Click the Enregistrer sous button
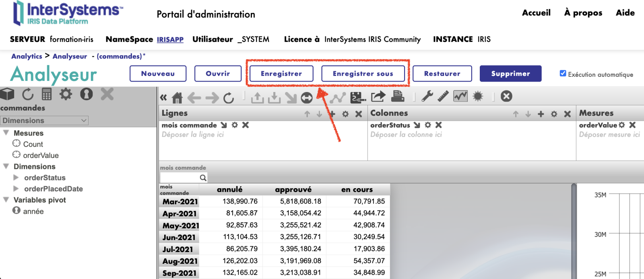Screen dimensions: 644x279 363,74
